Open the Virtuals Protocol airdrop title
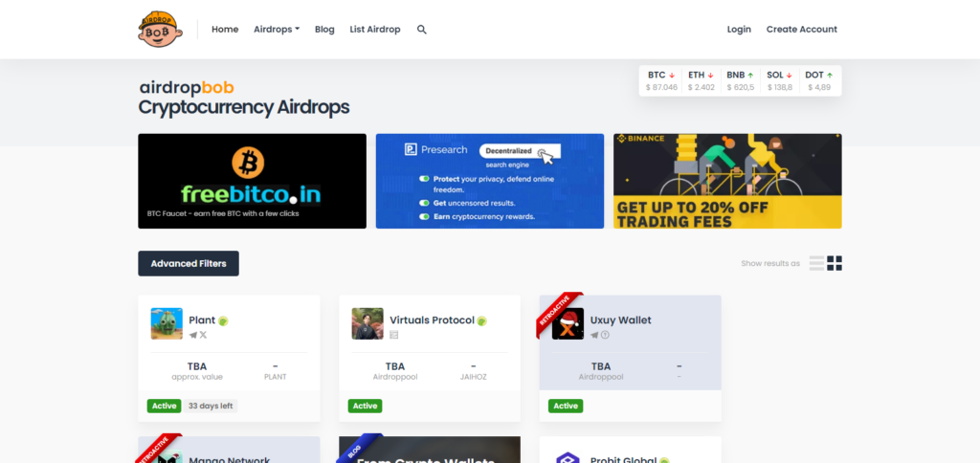The height and width of the screenshot is (463, 980). 432,320
